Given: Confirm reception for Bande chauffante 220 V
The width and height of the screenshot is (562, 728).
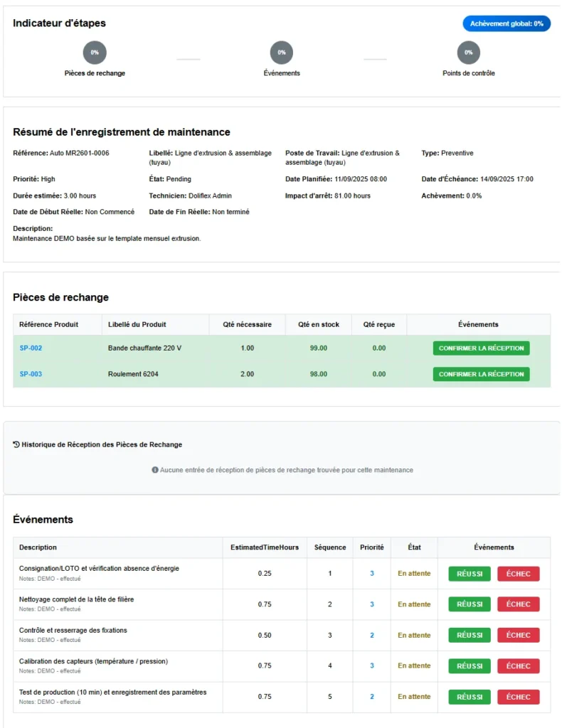Looking at the screenshot, I should [481, 348].
